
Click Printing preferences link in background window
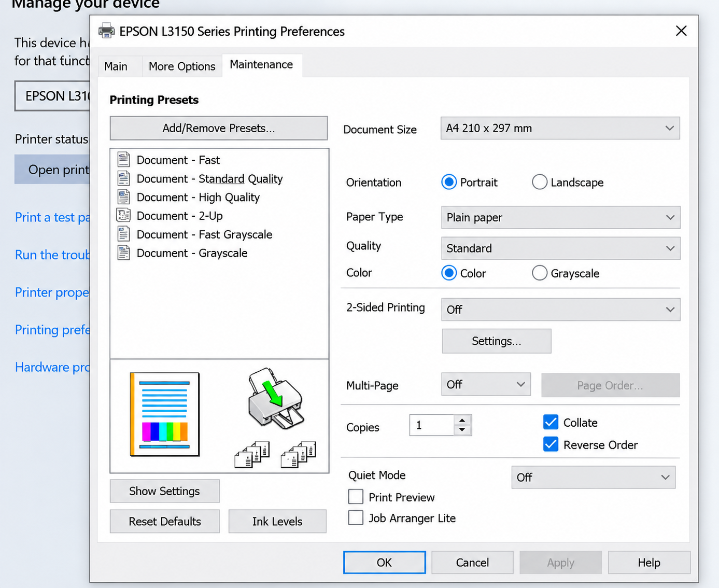pyautogui.click(x=52, y=330)
